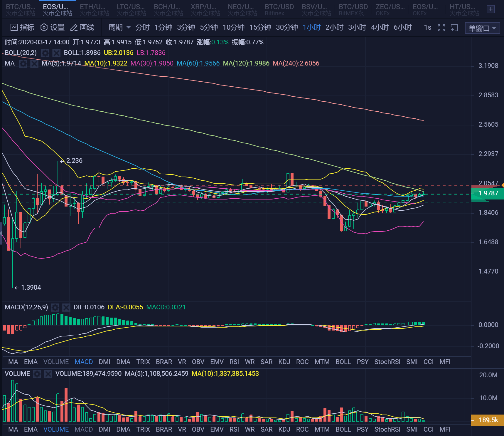Select StochRSI in the MACD panel indicator row
This screenshot has height=436, width=504.
click(x=387, y=362)
